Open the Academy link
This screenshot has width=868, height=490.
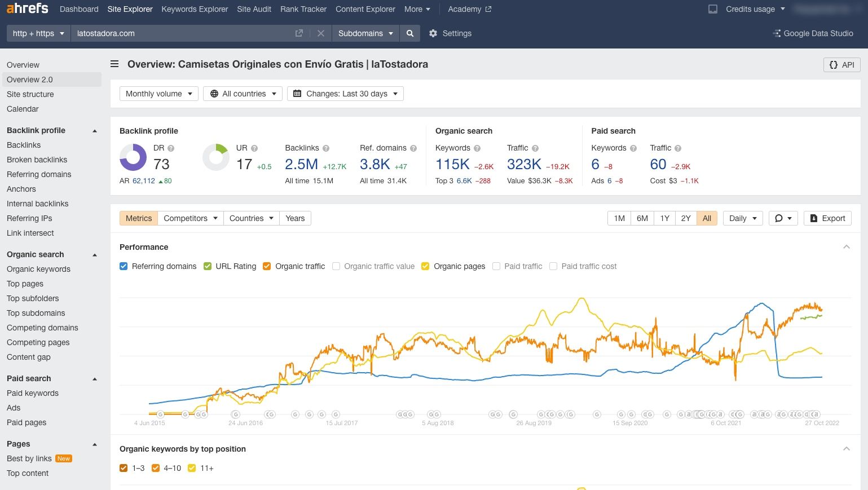tap(469, 9)
